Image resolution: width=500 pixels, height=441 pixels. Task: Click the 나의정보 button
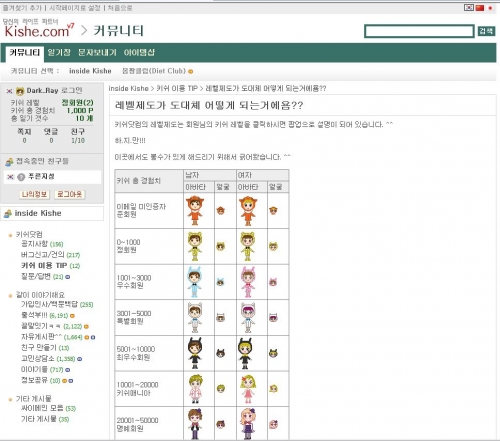tap(35, 194)
